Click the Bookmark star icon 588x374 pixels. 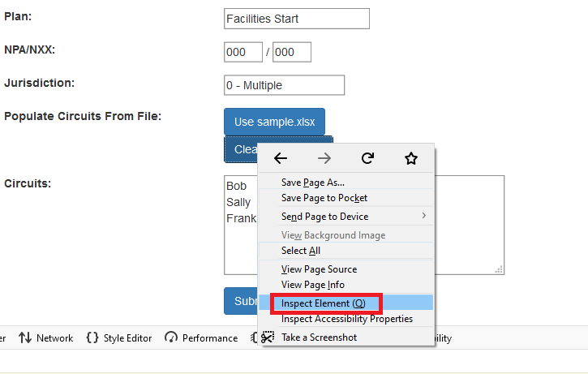[x=411, y=158]
